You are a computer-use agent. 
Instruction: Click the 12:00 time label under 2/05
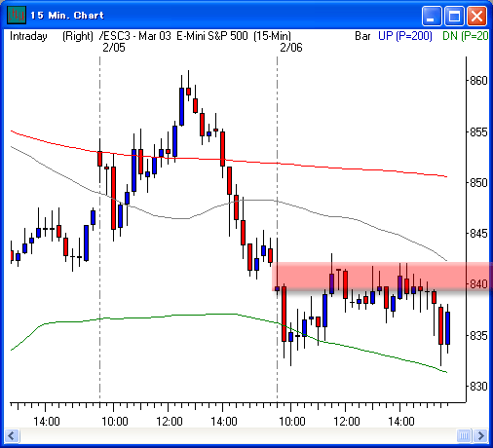click(x=170, y=422)
